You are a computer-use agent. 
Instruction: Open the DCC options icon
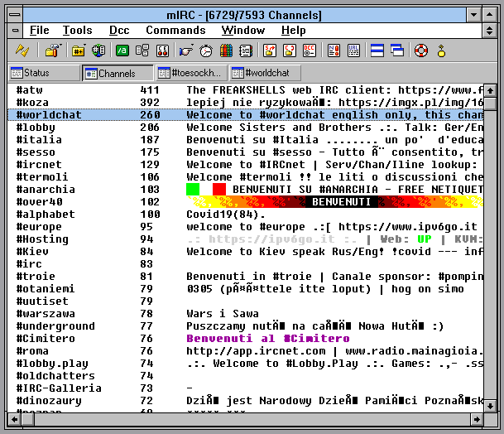[310, 51]
